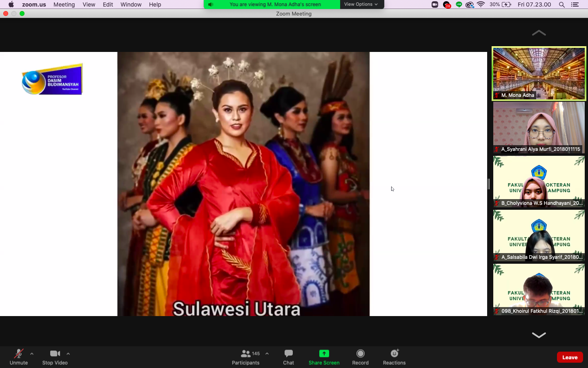This screenshot has height=368, width=588.
Task: Click the green speaker icon in the sharing banner
Action: [211, 4]
